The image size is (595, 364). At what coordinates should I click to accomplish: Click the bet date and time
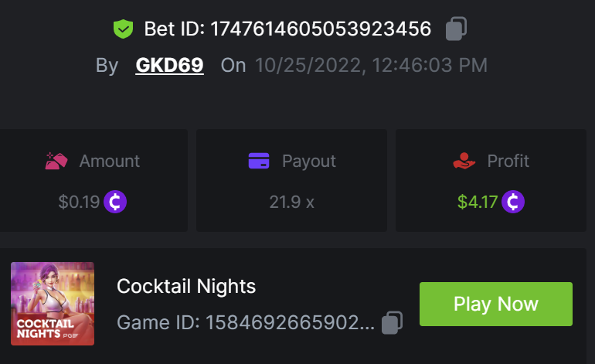point(371,65)
